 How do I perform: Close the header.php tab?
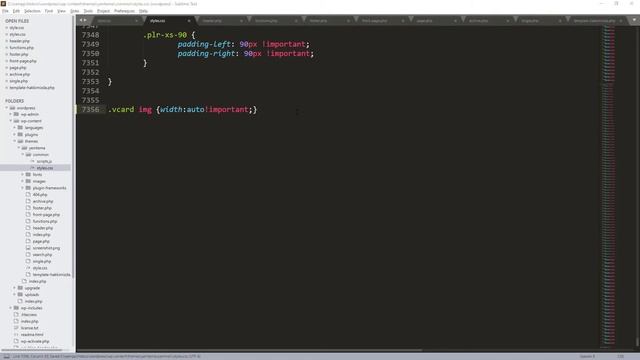pyautogui.click(x=241, y=21)
